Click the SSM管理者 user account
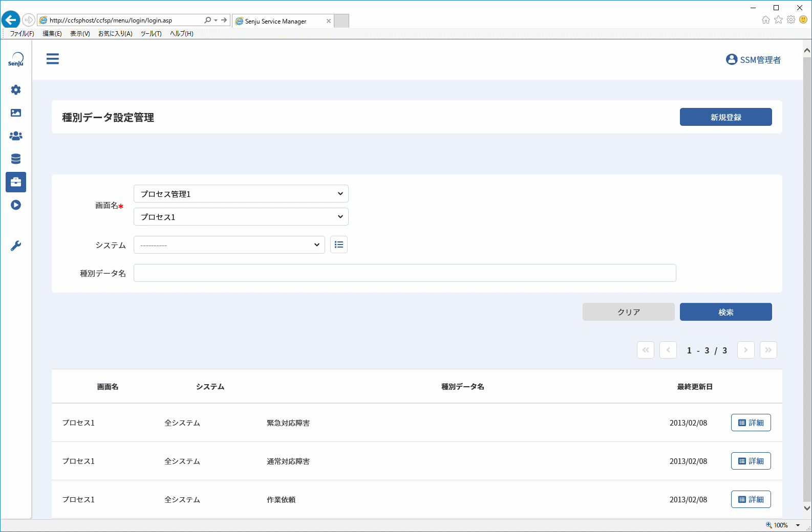 [753, 60]
